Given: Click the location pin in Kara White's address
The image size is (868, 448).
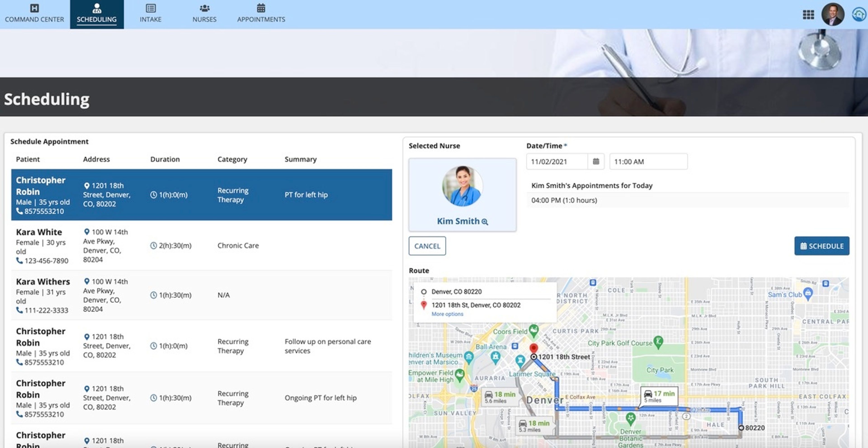Looking at the screenshot, I should tap(87, 232).
